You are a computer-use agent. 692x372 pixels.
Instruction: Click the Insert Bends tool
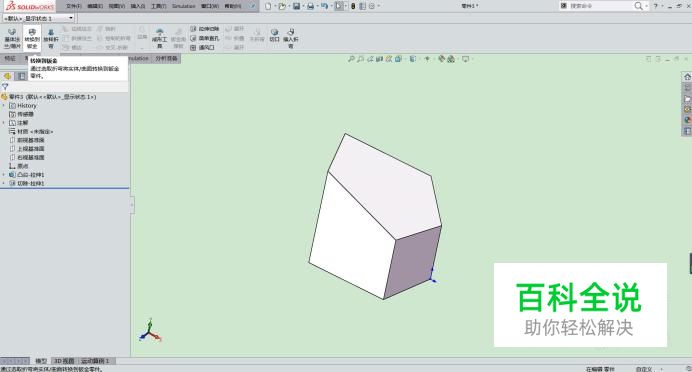(x=291, y=38)
